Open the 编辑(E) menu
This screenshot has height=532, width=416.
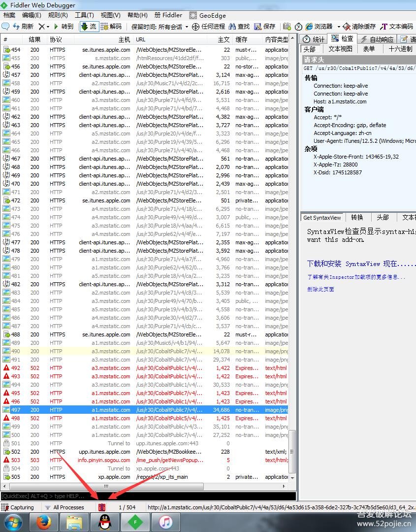click(32, 15)
